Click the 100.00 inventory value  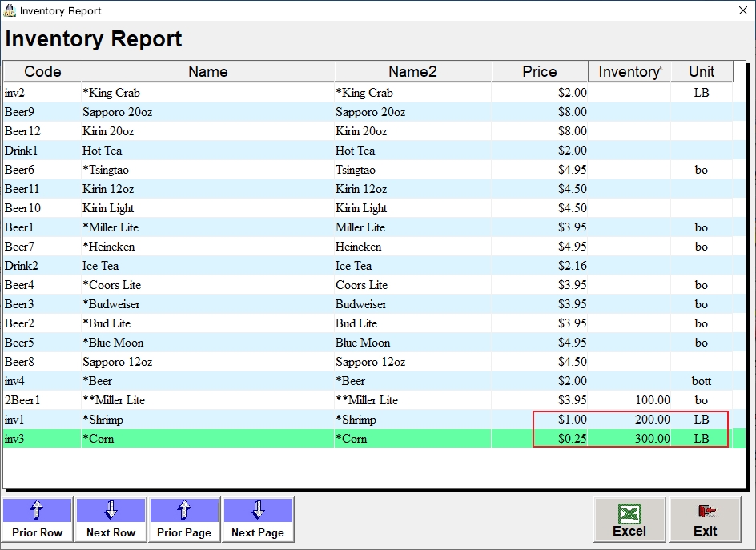point(629,400)
